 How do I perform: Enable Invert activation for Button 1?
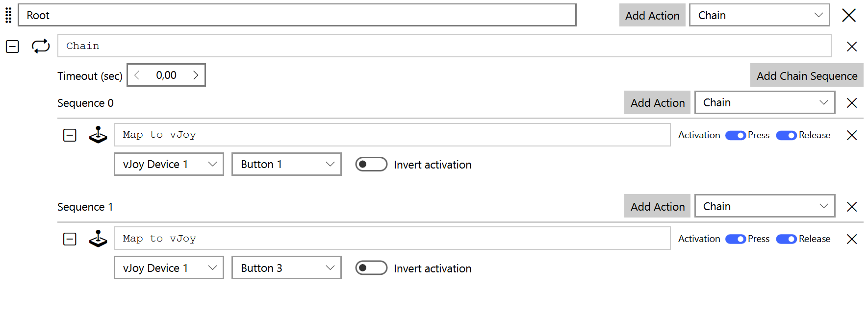pos(371,165)
